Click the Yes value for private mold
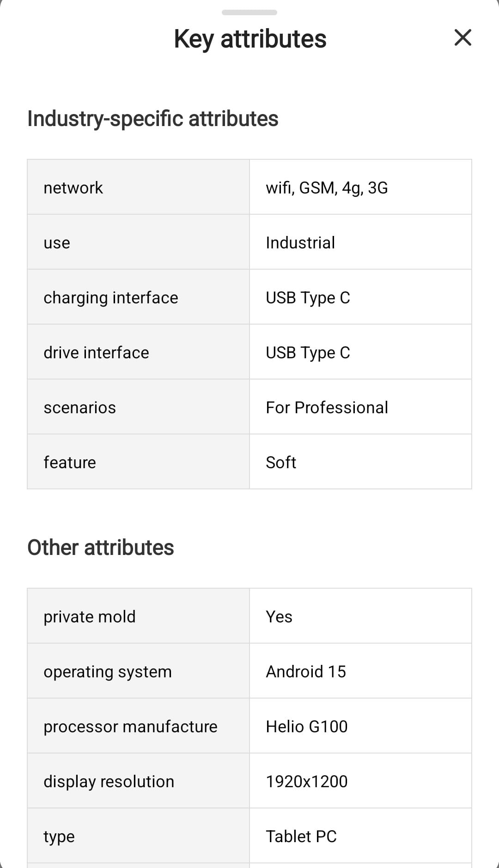The width and height of the screenshot is (499, 868). (x=279, y=617)
